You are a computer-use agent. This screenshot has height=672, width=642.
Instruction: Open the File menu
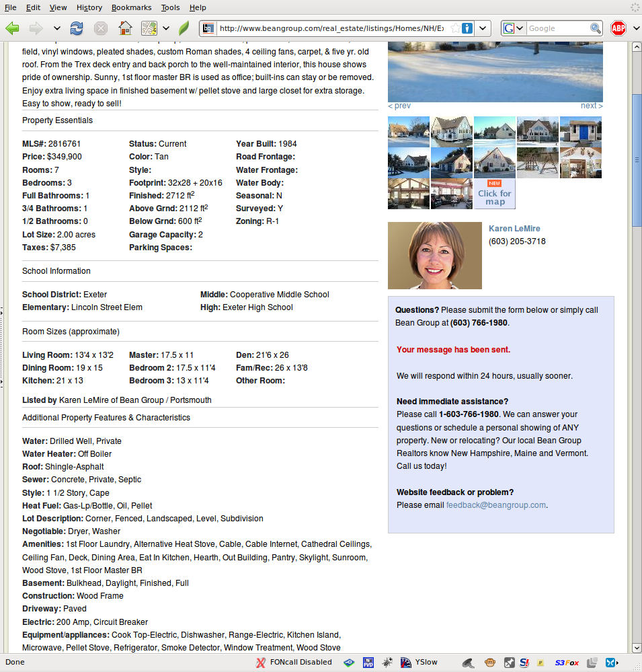[x=10, y=7]
